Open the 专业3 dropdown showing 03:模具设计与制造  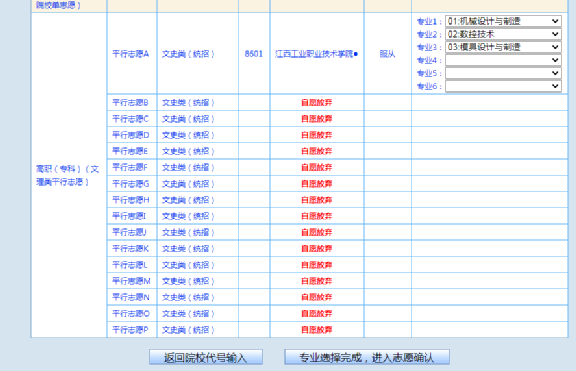[503, 47]
